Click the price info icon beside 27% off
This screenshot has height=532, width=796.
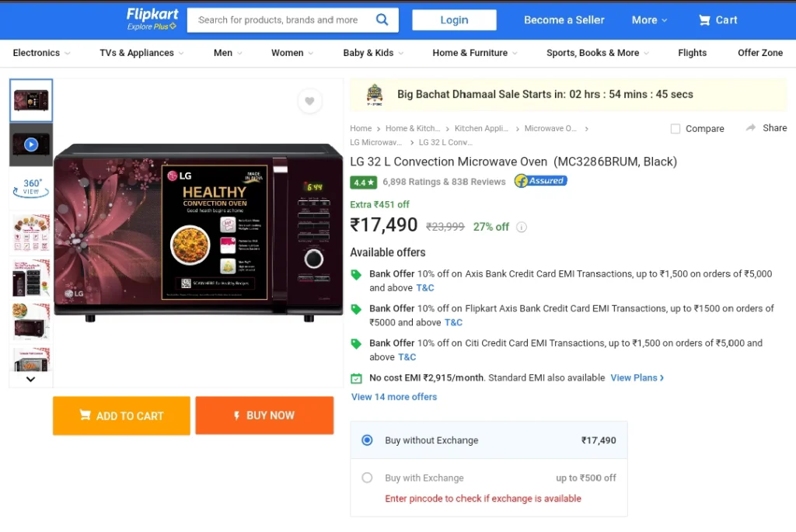pos(522,228)
